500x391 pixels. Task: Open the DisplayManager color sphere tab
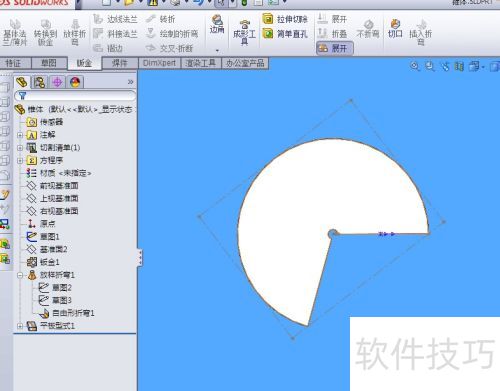click(x=75, y=82)
